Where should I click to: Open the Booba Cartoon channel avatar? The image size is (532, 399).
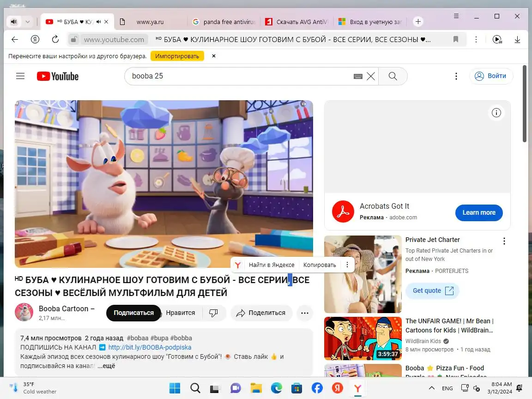click(x=24, y=312)
